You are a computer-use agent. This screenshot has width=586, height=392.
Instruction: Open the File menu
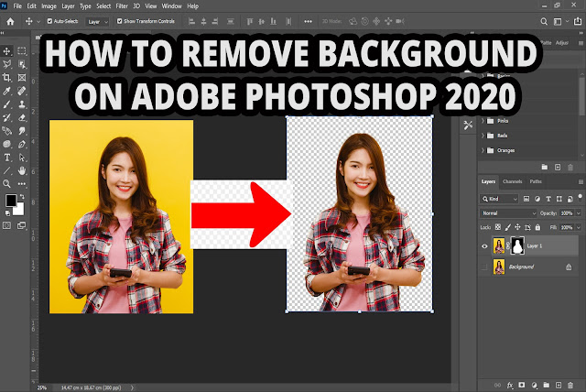point(17,6)
